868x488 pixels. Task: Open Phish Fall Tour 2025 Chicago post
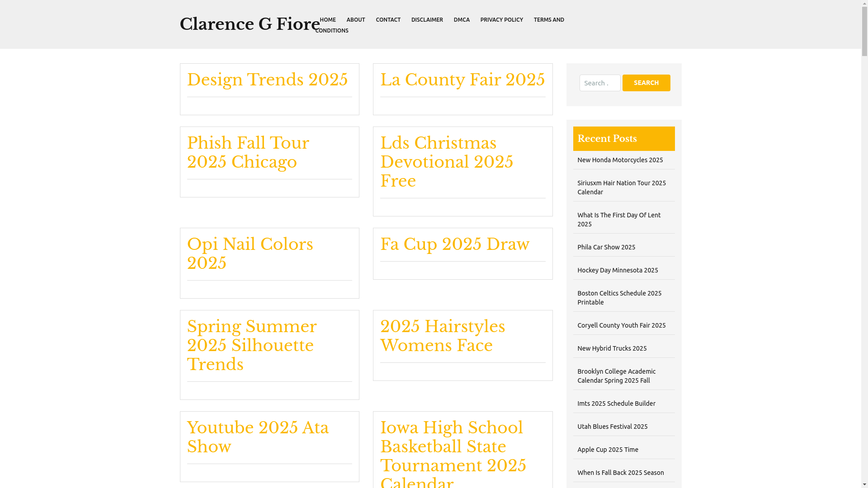(x=248, y=153)
